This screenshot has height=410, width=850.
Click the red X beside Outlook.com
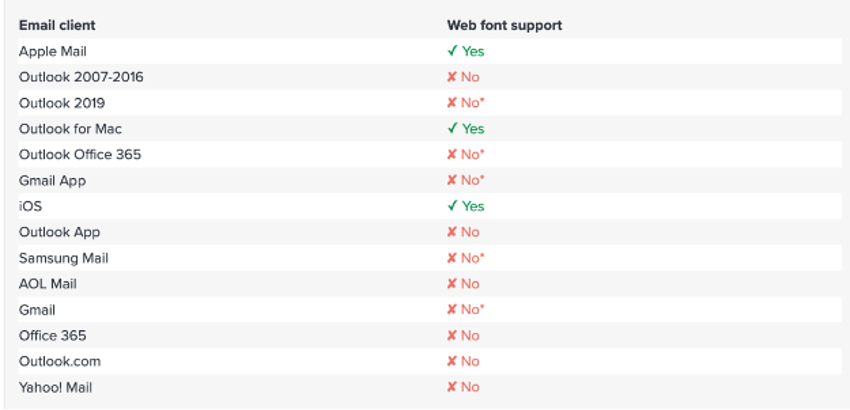(452, 361)
